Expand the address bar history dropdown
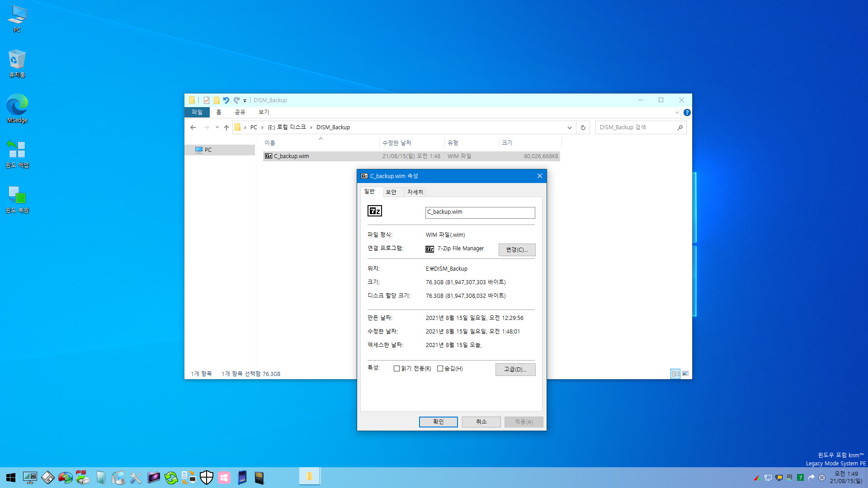Viewport: 868px width, 488px height. pyautogui.click(x=570, y=127)
